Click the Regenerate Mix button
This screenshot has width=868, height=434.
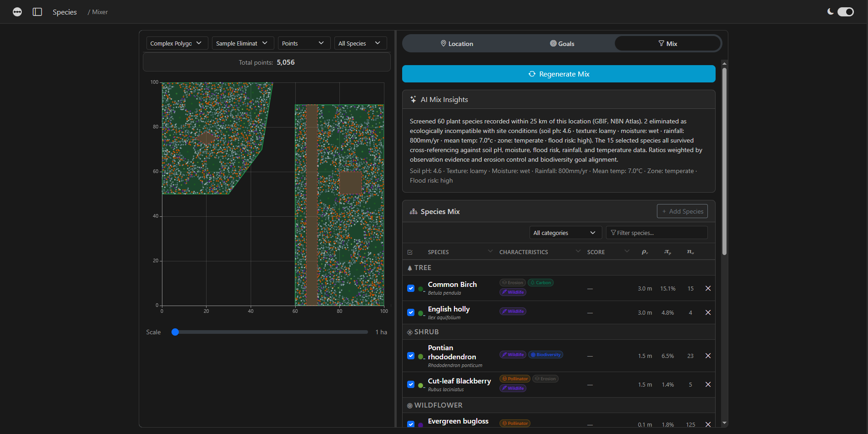558,74
